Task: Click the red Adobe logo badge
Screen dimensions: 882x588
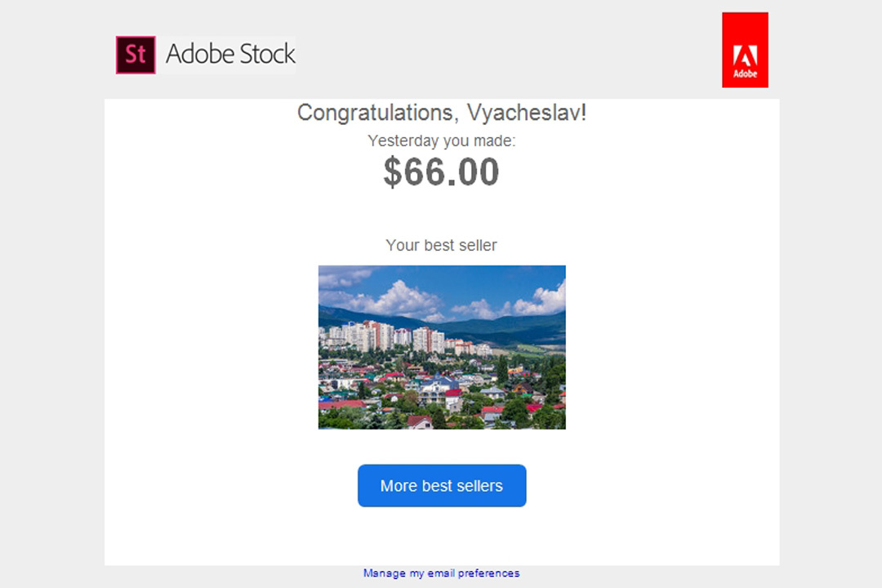Action: pyautogui.click(x=745, y=50)
